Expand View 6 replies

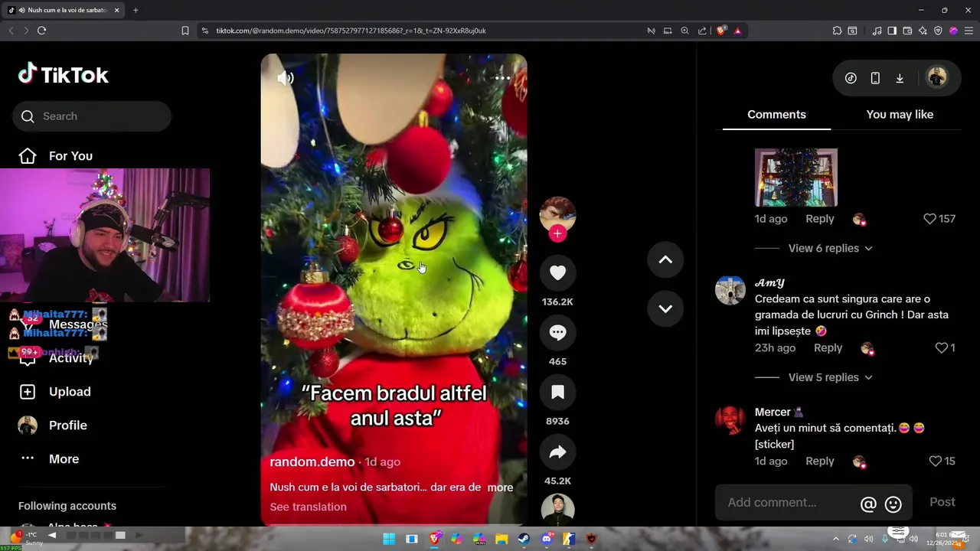point(830,248)
